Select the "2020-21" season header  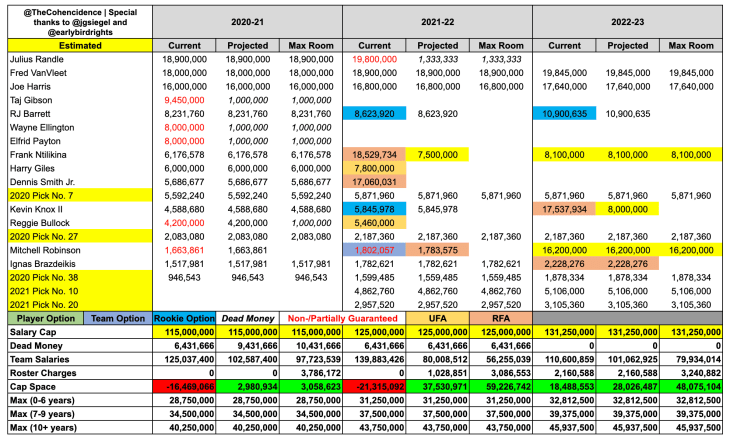248,22
